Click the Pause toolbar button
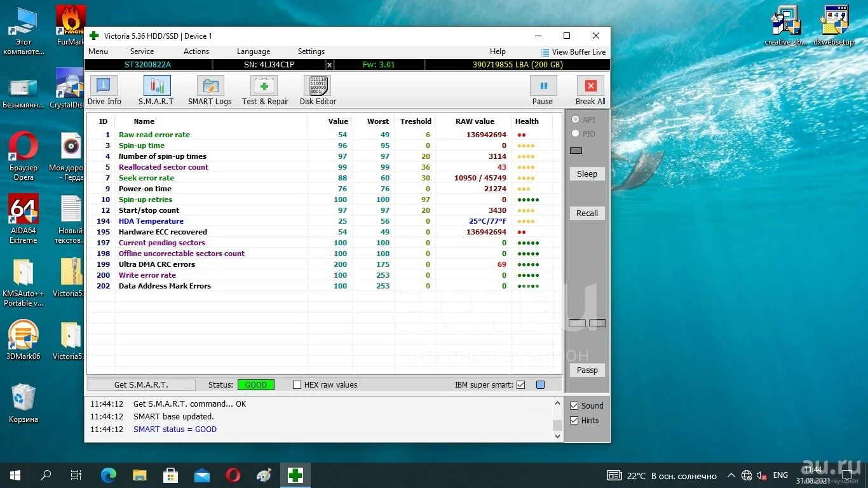868x488 pixels. coord(543,91)
